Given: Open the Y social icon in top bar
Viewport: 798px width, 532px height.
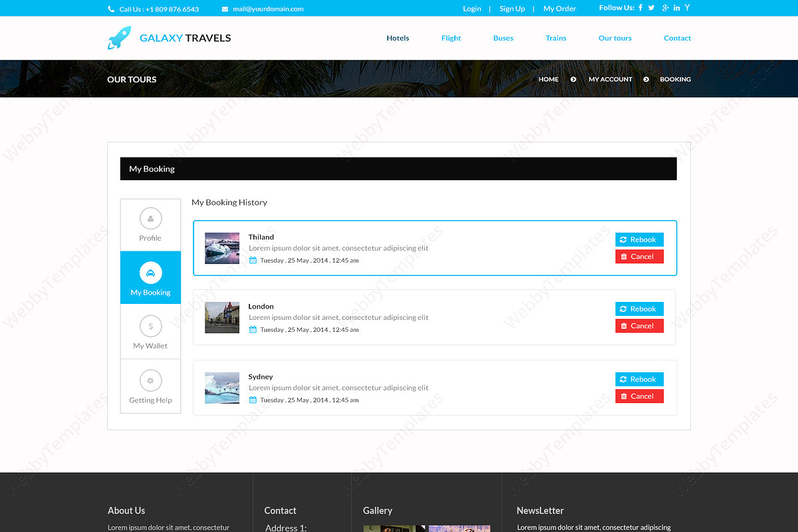Looking at the screenshot, I should click(687, 7).
